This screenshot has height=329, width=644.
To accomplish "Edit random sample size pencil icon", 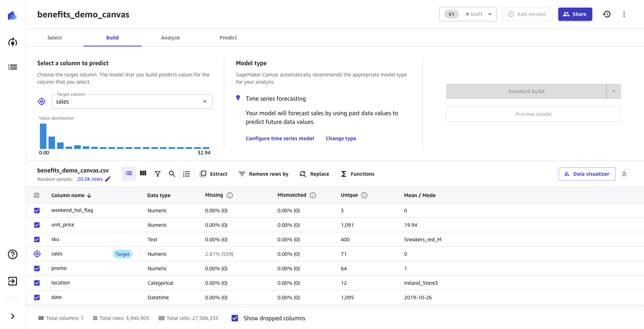I will tap(108, 179).
